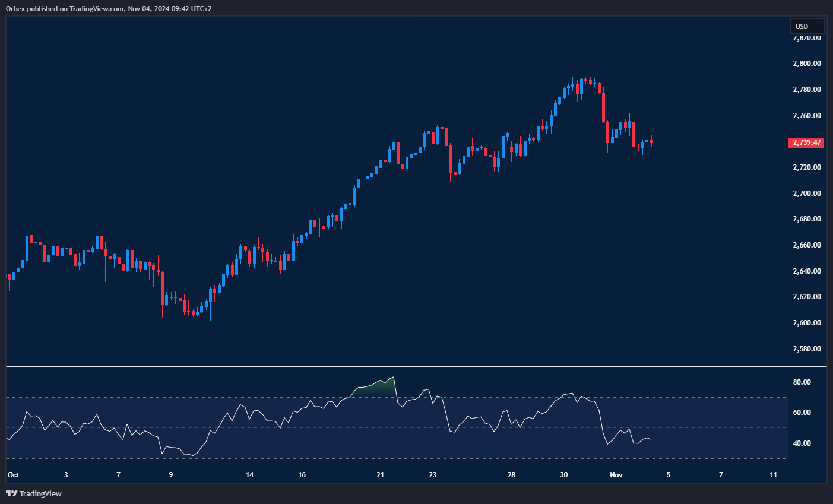The height and width of the screenshot is (504, 833).
Task: Click the TradingView logo icon
Action: click(11, 493)
